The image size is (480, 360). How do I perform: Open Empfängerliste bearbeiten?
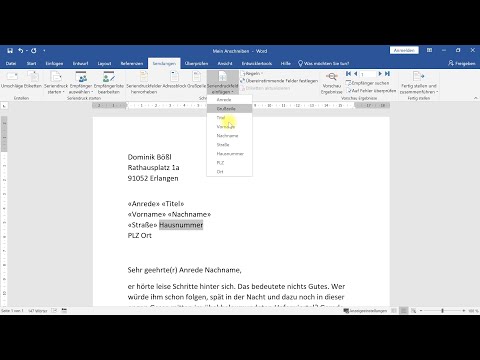pyautogui.click(x=109, y=83)
